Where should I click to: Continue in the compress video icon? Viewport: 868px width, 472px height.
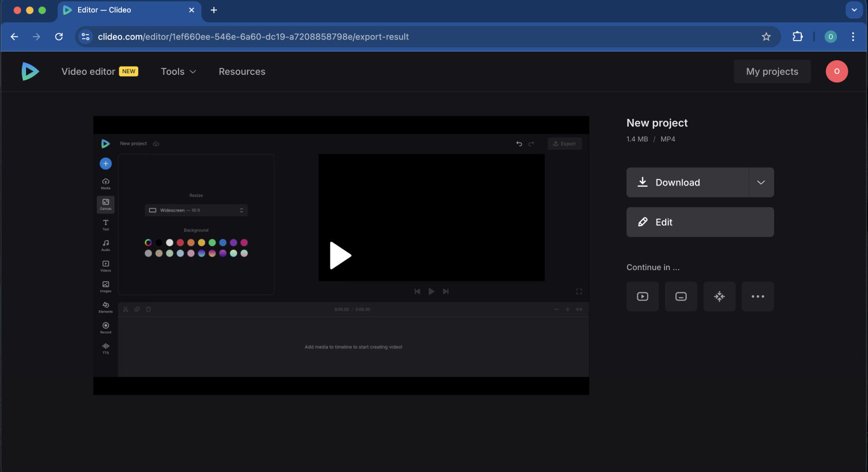[x=719, y=296]
